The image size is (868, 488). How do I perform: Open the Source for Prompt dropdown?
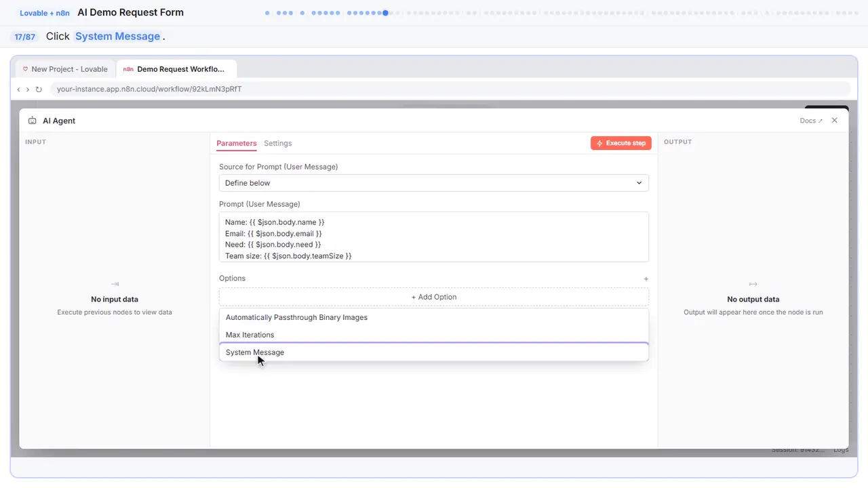(x=434, y=183)
